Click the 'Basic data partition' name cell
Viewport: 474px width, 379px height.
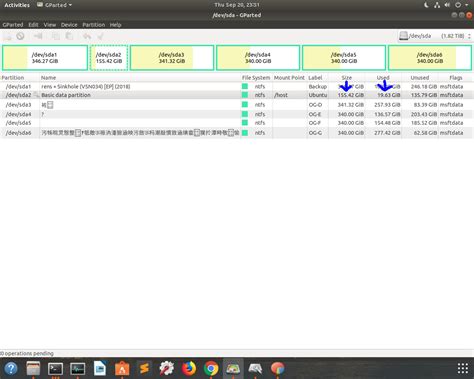tap(66, 95)
